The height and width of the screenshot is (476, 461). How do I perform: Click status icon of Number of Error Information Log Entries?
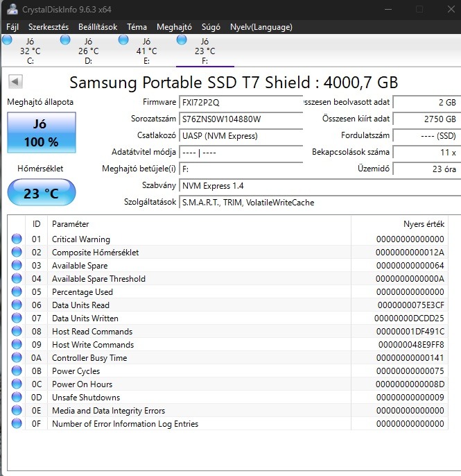[x=17, y=423]
